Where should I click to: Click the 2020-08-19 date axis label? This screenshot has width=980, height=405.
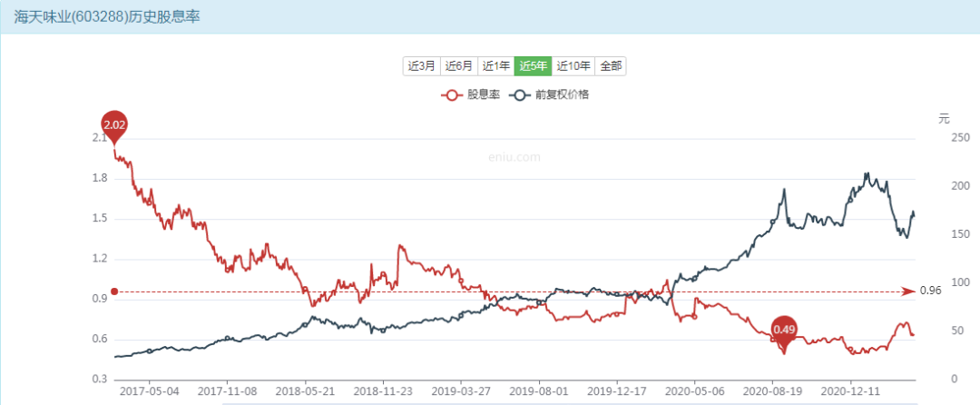(772, 391)
